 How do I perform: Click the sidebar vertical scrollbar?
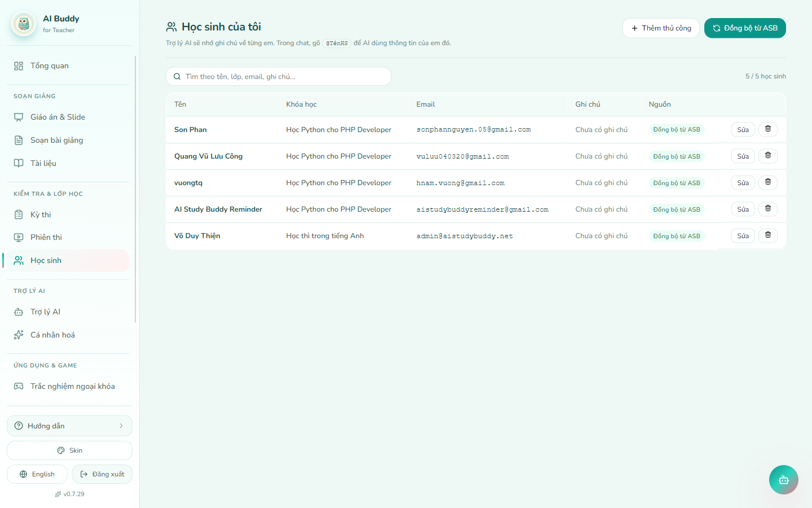click(x=135, y=189)
